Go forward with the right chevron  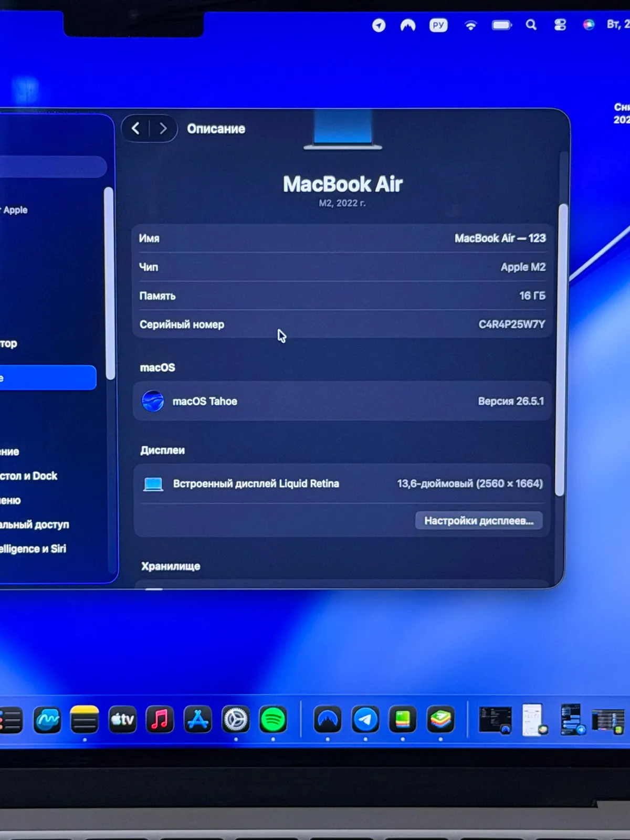[163, 129]
